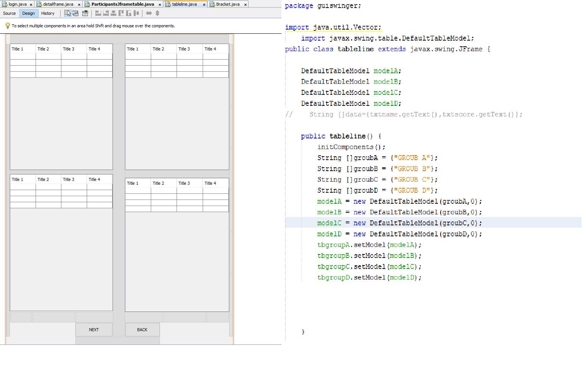Image resolution: width=588 pixels, height=371 pixels.
Task: Select Title 2 header of bottom-left table
Action: pyautogui.click(x=48, y=179)
